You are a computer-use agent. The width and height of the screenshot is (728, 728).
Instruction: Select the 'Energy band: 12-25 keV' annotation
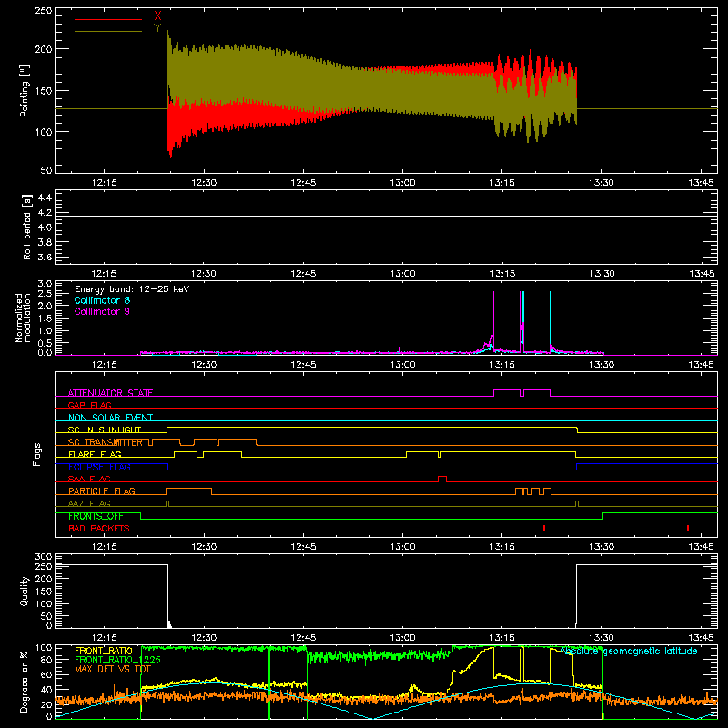(132, 289)
